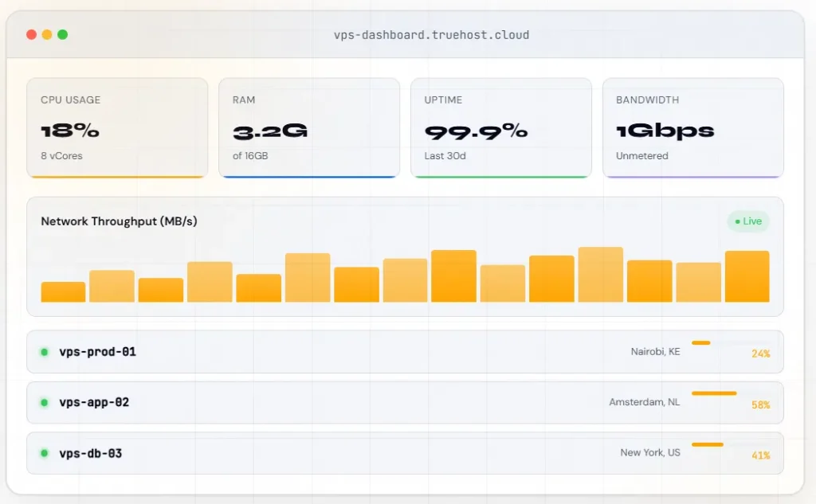816x504 pixels.
Task: Click the New York, US location
Action: coord(650,452)
